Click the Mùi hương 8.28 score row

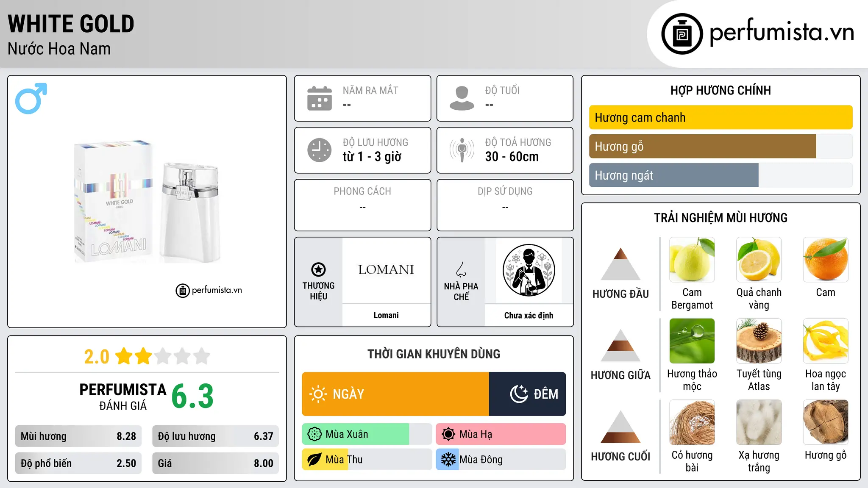78,436
